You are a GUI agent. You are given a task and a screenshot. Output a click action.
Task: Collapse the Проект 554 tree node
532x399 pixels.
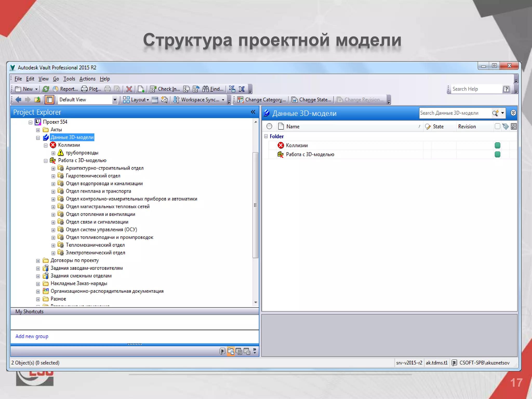click(x=30, y=122)
